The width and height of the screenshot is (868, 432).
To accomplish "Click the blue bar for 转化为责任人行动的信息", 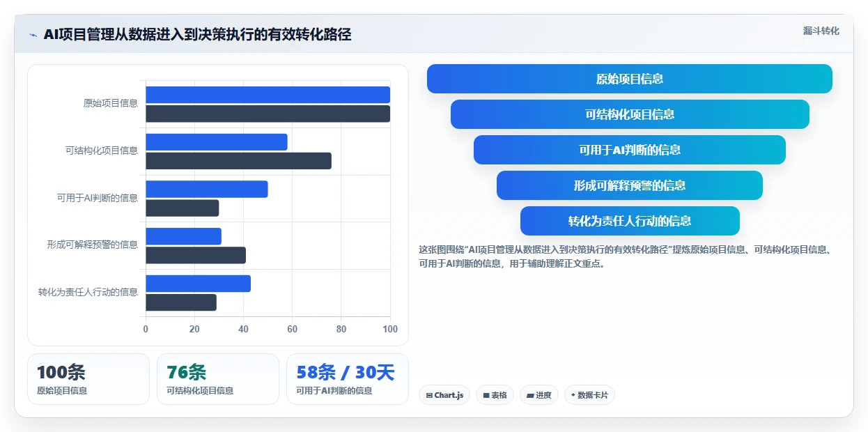I will [198, 284].
